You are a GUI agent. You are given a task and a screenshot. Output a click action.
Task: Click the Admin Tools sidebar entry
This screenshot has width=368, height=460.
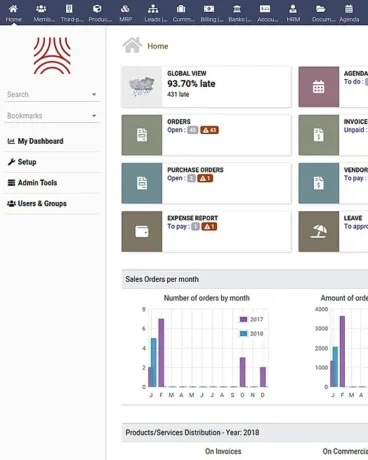pos(32,183)
